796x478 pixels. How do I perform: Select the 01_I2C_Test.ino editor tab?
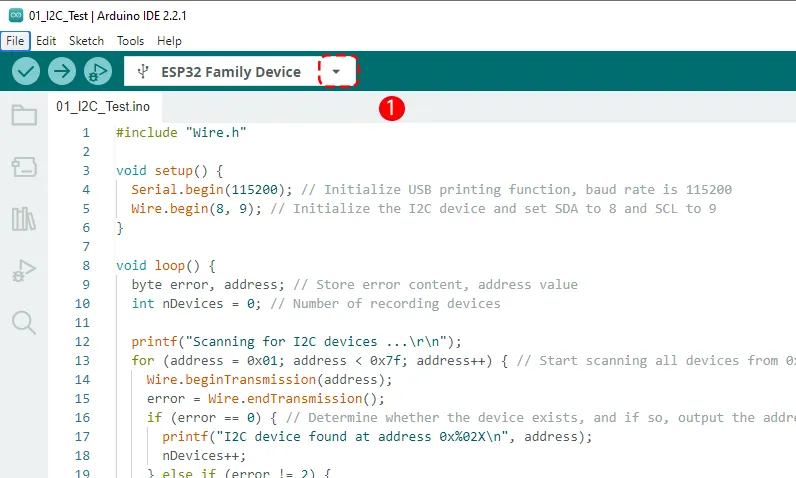pos(103,106)
